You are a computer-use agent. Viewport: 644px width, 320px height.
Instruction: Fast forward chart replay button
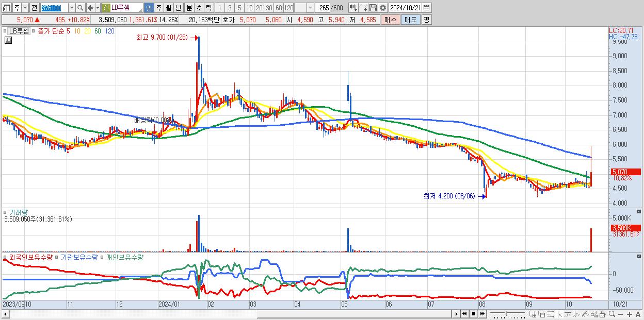(x=482, y=314)
